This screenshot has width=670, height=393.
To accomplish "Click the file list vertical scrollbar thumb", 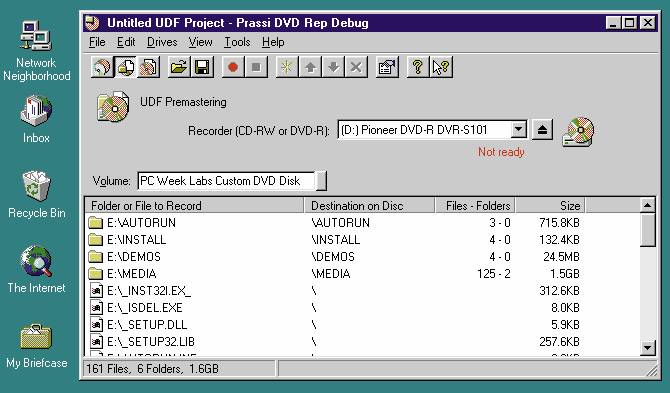I will pyautogui.click(x=647, y=230).
